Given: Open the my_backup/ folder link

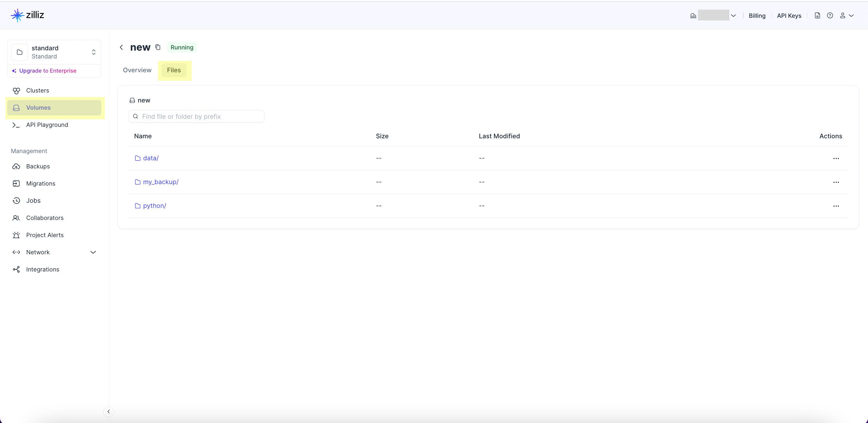Looking at the screenshot, I should [x=160, y=182].
